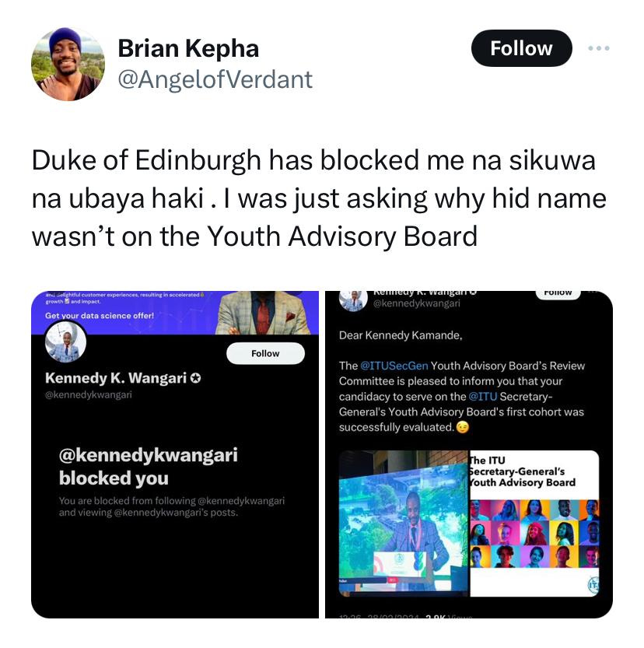The image size is (644, 648).
Task: Open Brian Kepha's profile picture
Action: click(68, 64)
